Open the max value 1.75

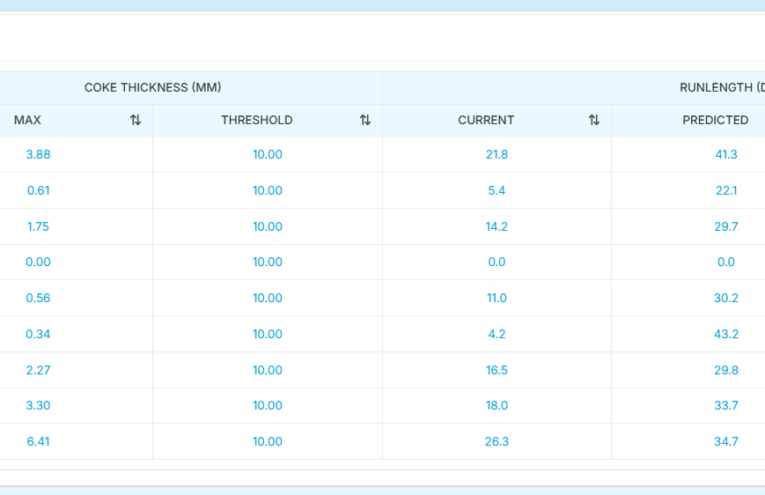tap(38, 227)
